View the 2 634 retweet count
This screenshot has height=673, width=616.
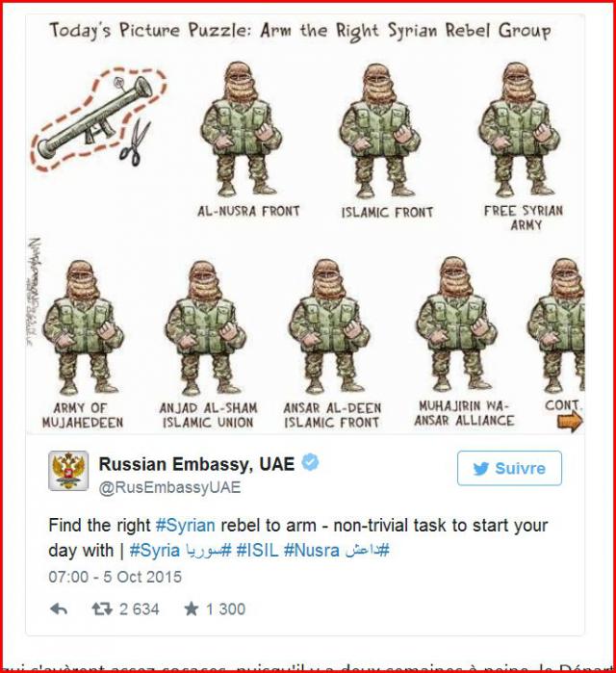[140, 609]
